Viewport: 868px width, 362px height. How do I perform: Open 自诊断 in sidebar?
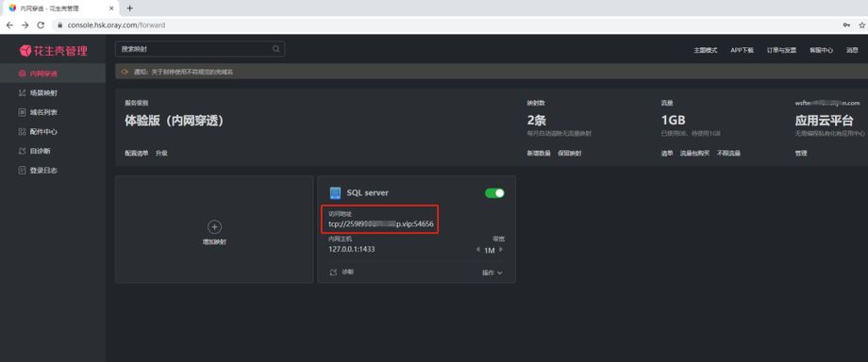(x=53, y=151)
